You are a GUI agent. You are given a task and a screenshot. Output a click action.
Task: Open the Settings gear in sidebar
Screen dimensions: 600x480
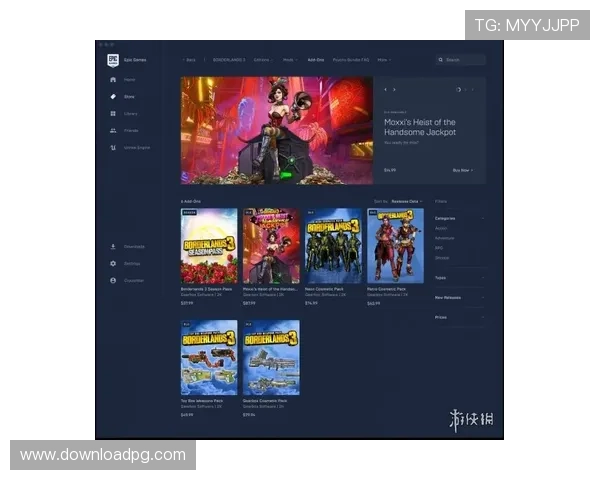coord(113,263)
